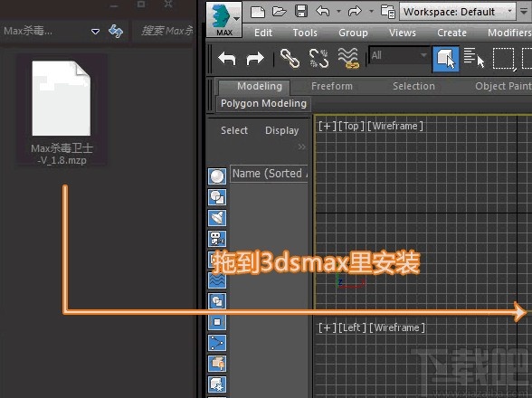
Task: Click the Rectangular Selection Region icon
Action: [x=504, y=59]
